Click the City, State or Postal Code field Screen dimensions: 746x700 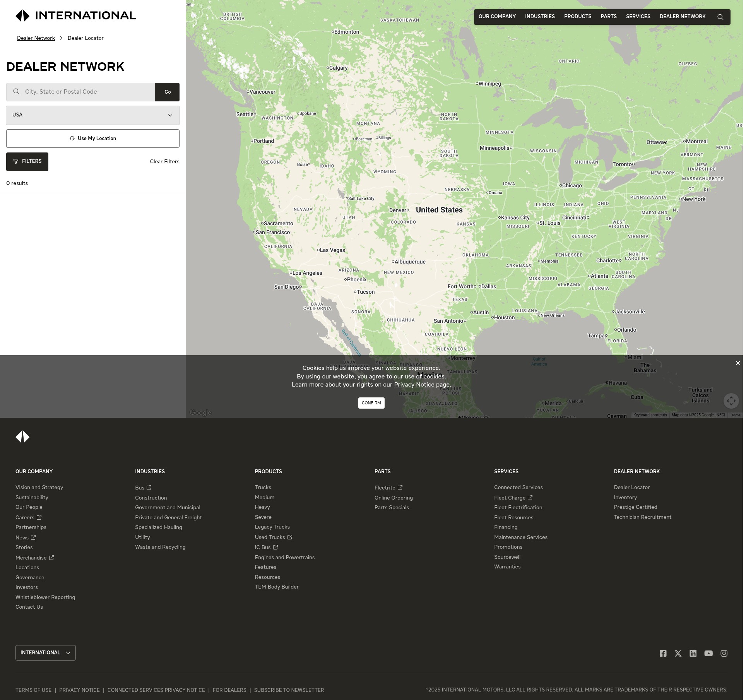[80, 92]
